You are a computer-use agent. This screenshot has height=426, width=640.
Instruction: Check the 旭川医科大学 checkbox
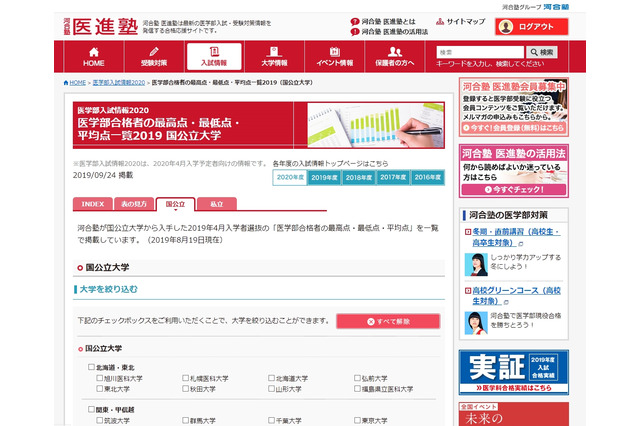(x=99, y=378)
